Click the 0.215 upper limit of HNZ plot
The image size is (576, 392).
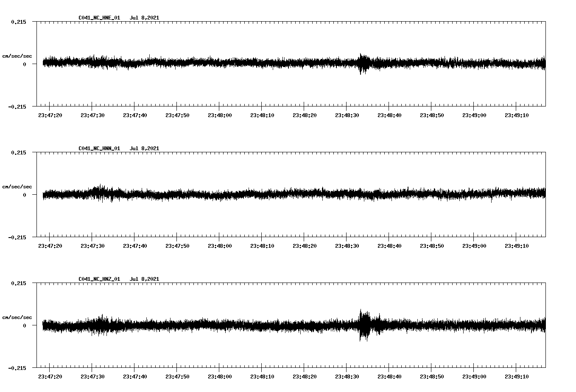[x=18, y=283]
